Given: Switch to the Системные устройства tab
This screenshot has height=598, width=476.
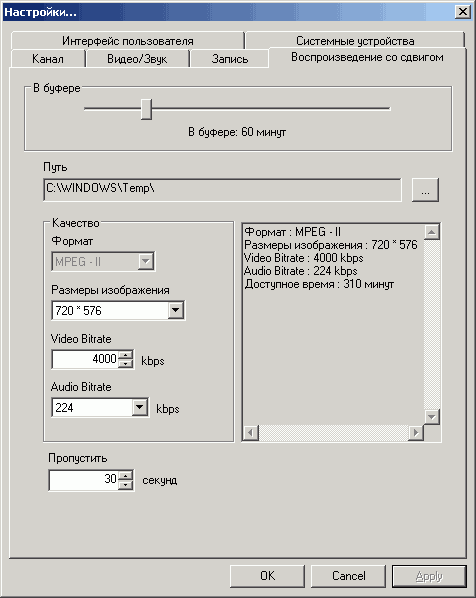Looking at the screenshot, I should 355,40.
